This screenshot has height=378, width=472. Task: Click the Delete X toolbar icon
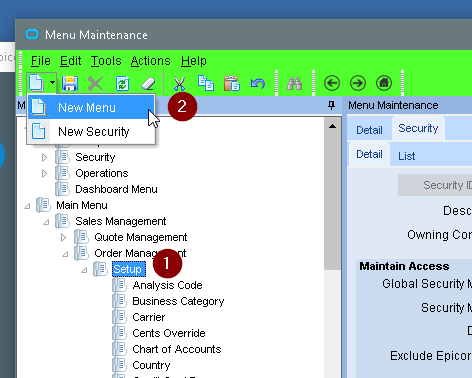(x=95, y=83)
